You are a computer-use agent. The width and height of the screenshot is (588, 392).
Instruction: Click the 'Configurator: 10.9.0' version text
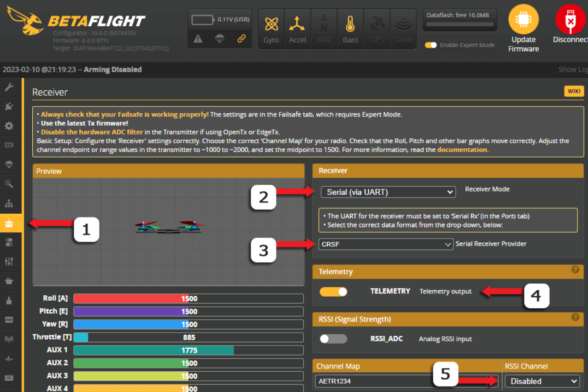point(94,33)
